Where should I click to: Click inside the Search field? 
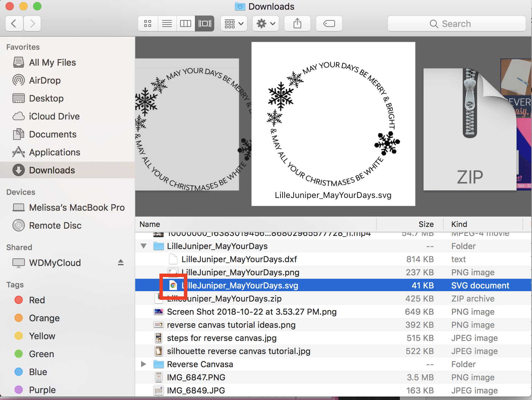click(457, 23)
